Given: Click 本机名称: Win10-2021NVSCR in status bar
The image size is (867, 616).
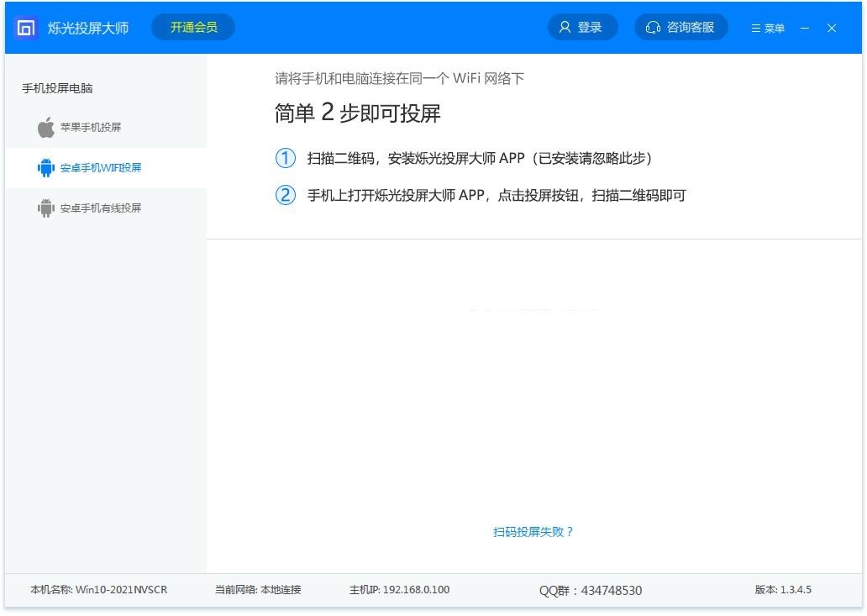Looking at the screenshot, I should [x=99, y=589].
